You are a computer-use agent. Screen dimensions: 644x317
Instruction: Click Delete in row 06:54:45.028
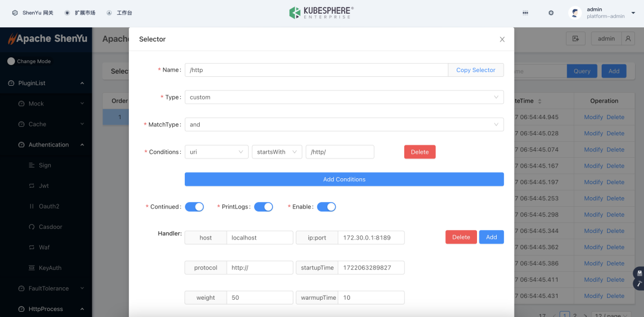pos(615,133)
